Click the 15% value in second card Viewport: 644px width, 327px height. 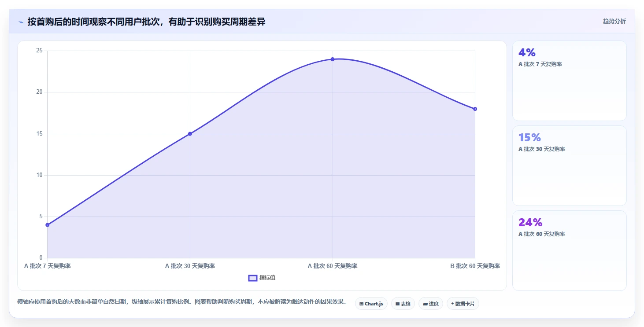[529, 137]
